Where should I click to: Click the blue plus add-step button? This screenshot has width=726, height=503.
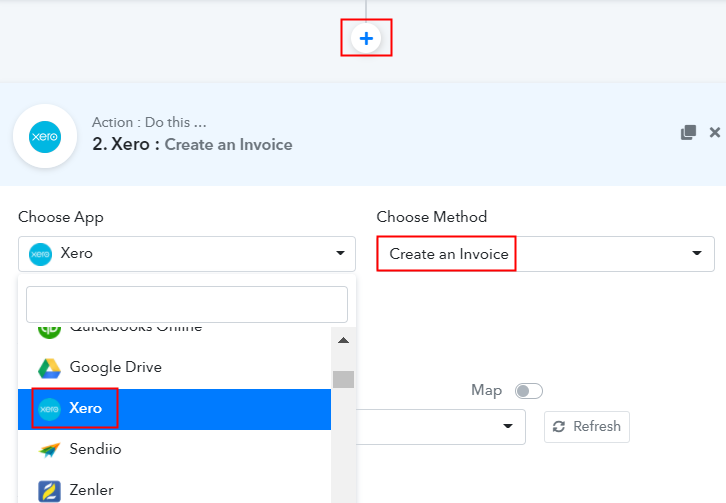(366, 38)
